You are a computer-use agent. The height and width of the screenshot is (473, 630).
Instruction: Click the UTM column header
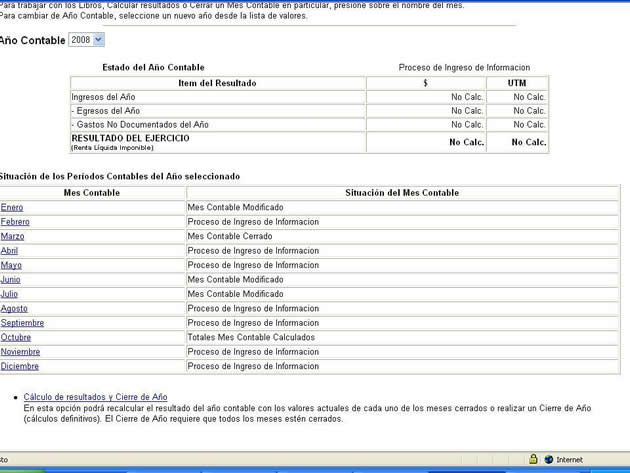tap(517, 83)
